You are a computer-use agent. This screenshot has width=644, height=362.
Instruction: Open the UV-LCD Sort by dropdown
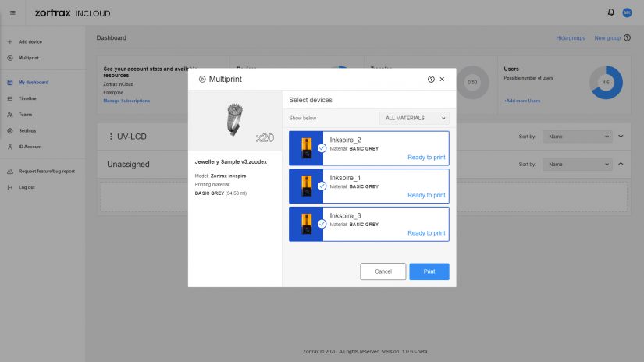pyautogui.click(x=578, y=137)
